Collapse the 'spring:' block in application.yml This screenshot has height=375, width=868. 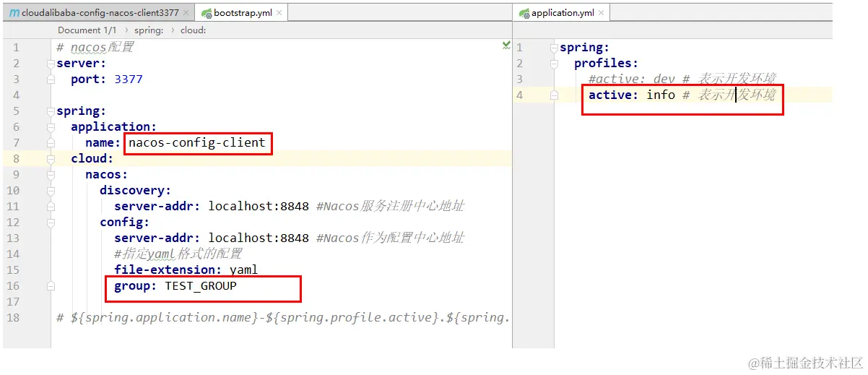click(555, 48)
